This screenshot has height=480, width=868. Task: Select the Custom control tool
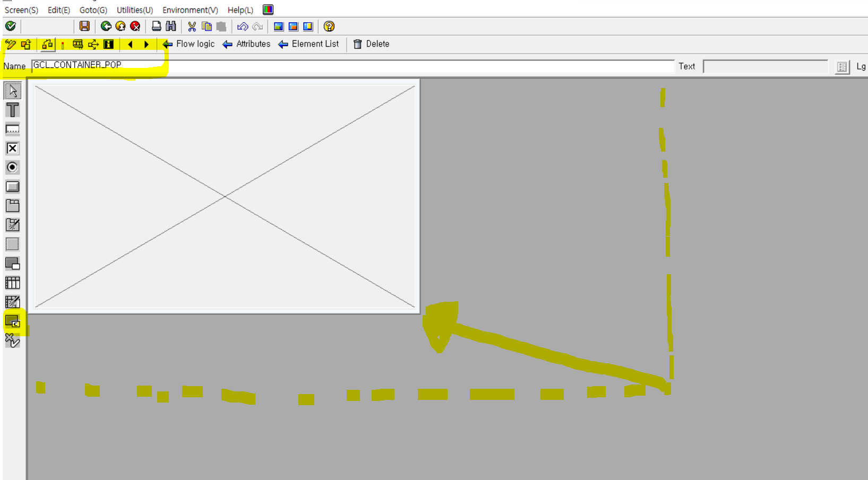click(x=13, y=321)
